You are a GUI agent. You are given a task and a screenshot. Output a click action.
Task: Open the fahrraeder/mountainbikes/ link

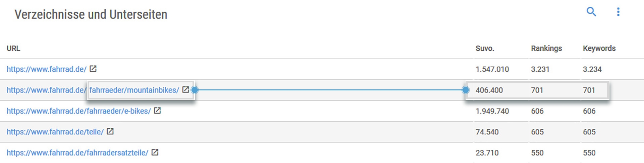click(x=134, y=90)
